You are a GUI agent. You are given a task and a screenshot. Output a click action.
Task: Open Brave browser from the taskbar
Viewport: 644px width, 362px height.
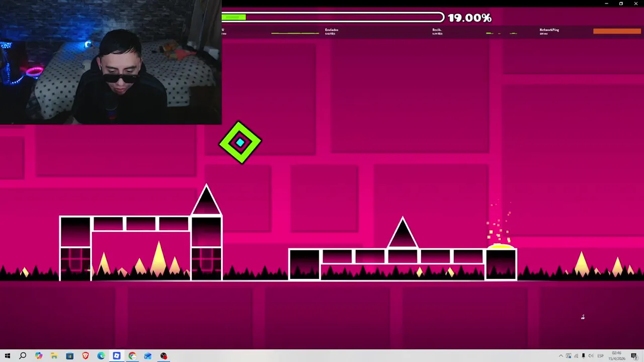point(86,356)
